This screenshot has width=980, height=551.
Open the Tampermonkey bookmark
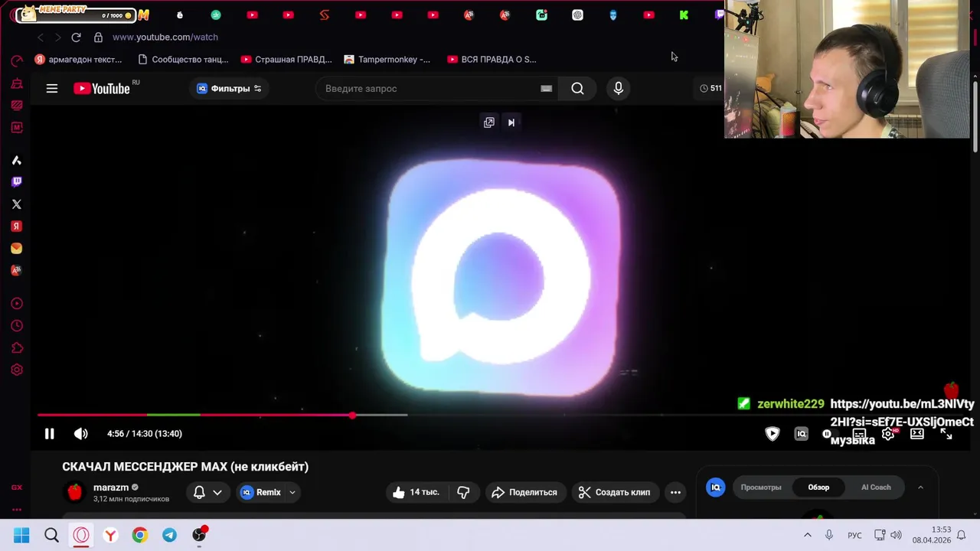tap(387, 59)
